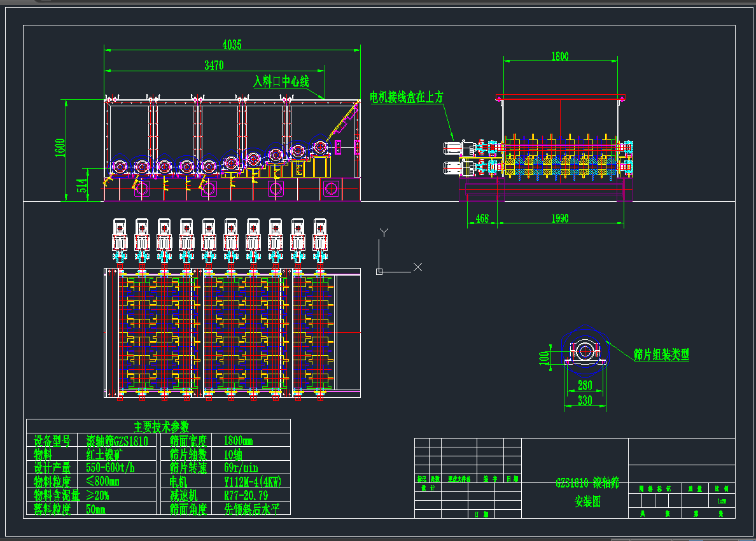Select the ≤800mm value
The width and height of the screenshot is (756, 541).
point(102,482)
